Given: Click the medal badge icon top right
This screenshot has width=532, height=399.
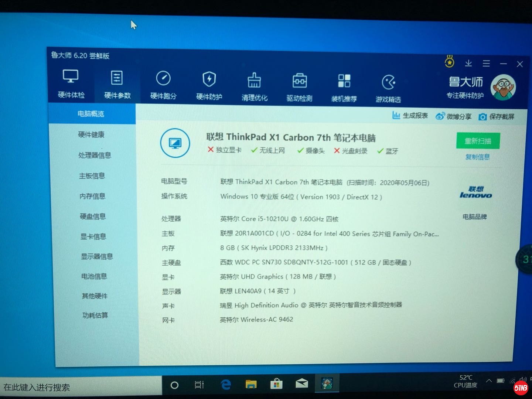Looking at the screenshot, I should (450, 62).
